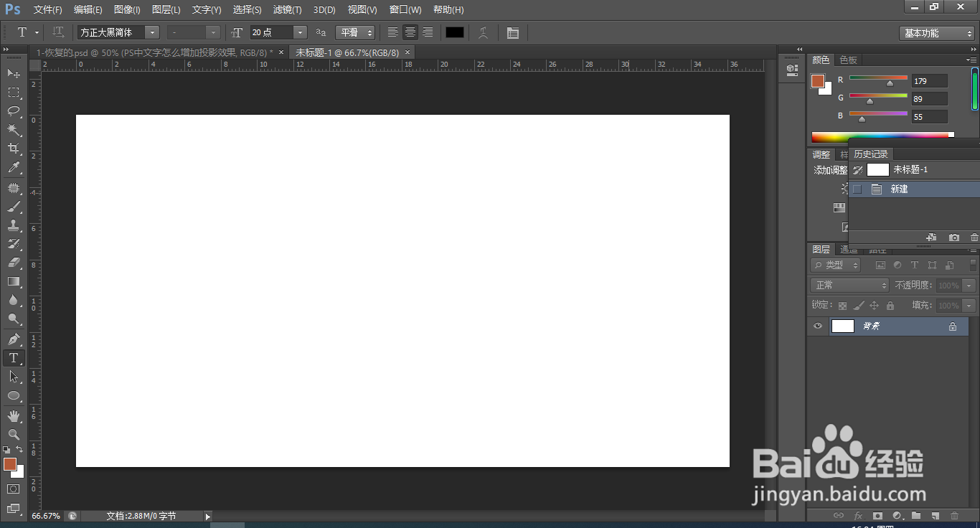The height and width of the screenshot is (528, 980).
Task: Create a new group folder
Action: point(916,515)
